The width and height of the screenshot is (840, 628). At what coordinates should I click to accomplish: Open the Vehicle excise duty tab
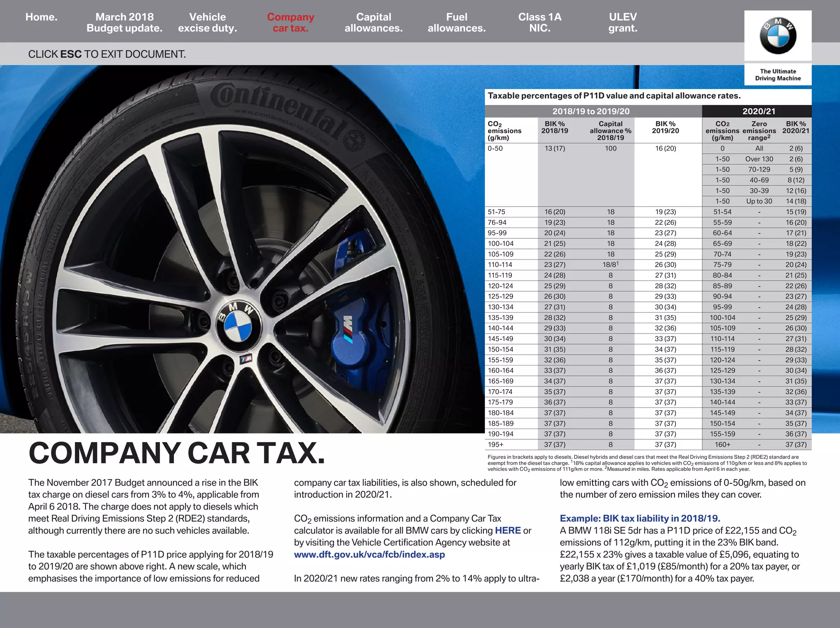208,23
